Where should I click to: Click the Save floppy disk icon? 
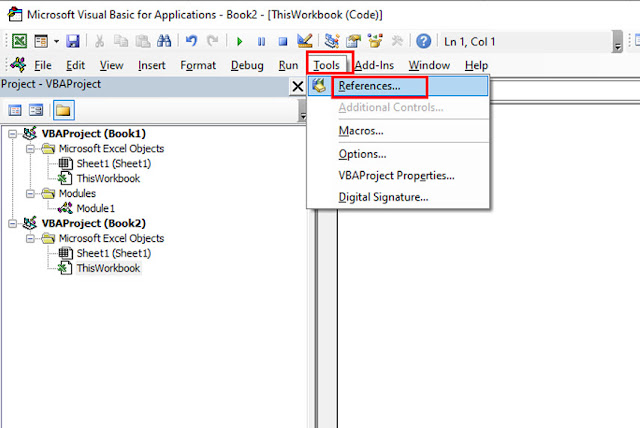(x=73, y=41)
